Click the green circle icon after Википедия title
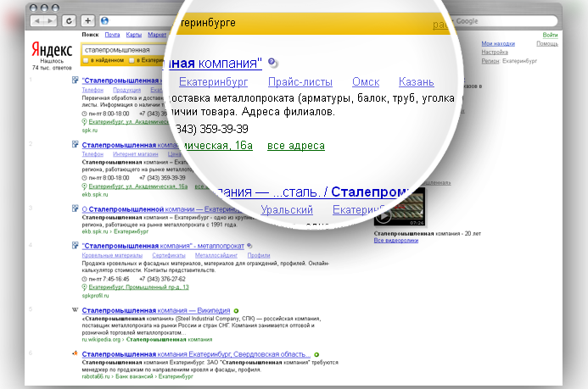 click(x=236, y=311)
